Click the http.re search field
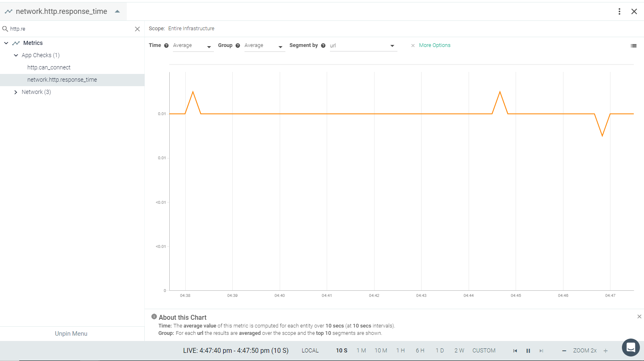This screenshot has width=644, height=361. 72,29
